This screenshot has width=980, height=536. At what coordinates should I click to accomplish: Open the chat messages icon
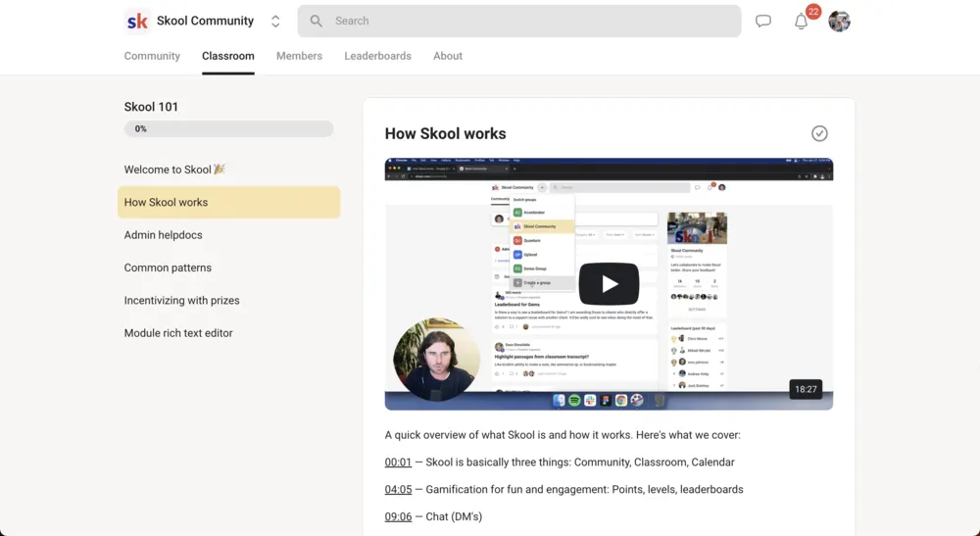pos(763,22)
